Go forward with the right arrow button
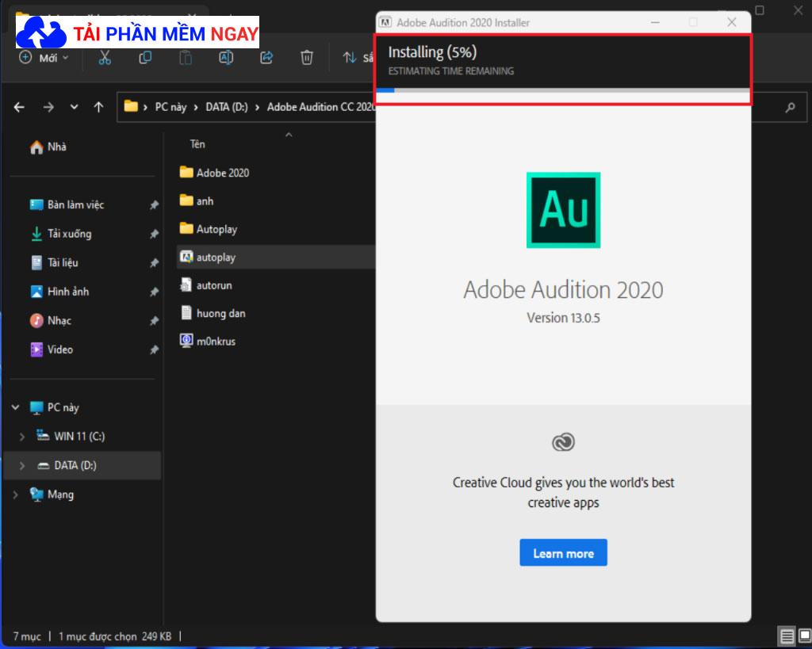Screen dimensions: 812x649 coord(48,107)
